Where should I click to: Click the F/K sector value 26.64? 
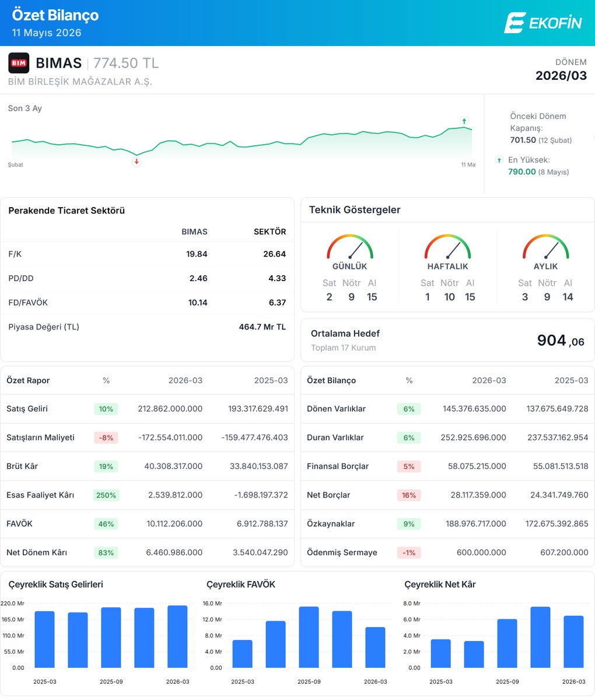[x=275, y=254]
